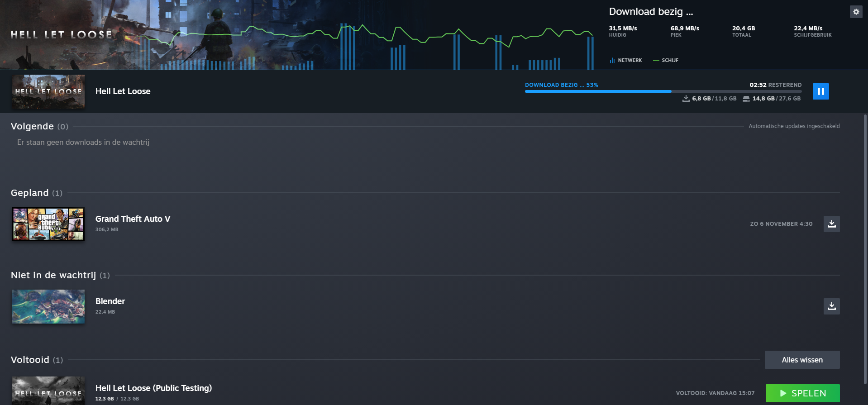Image resolution: width=868 pixels, height=405 pixels.
Task: Start Grand Theft Auto V download now
Action: click(x=831, y=224)
